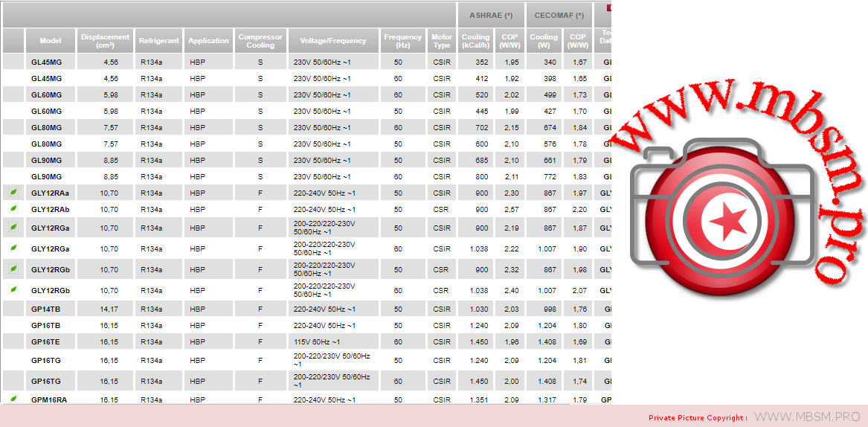Click the cut-off red icon above the table's last column
This screenshot has width=868, height=427.
608,8
